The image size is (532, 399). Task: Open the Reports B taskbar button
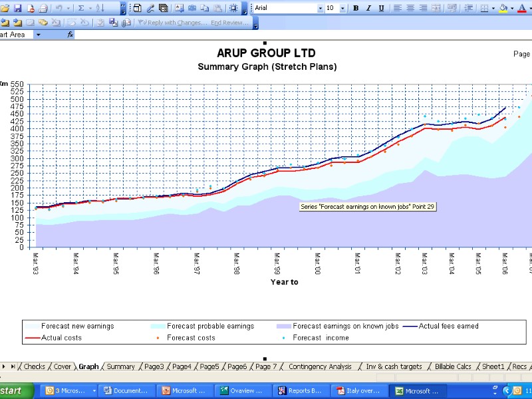tap(301, 391)
